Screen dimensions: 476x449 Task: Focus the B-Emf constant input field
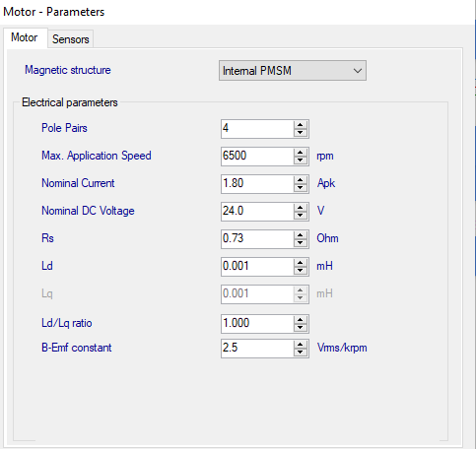(x=257, y=349)
